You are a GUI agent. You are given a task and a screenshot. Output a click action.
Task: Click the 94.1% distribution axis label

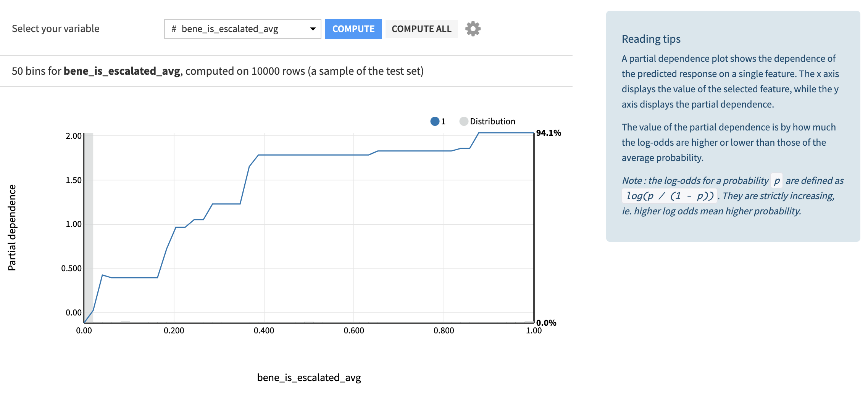pyautogui.click(x=549, y=133)
